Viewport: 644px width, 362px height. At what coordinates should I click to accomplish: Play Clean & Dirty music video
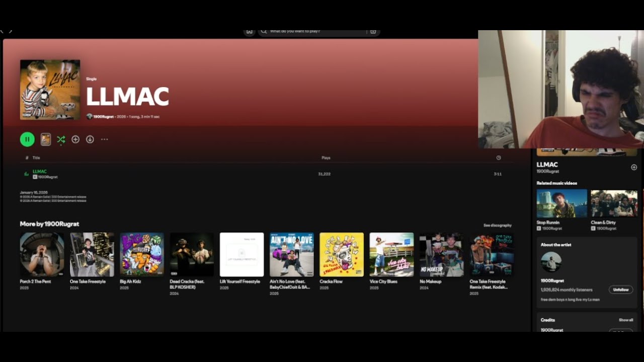[x=614, y=203]
